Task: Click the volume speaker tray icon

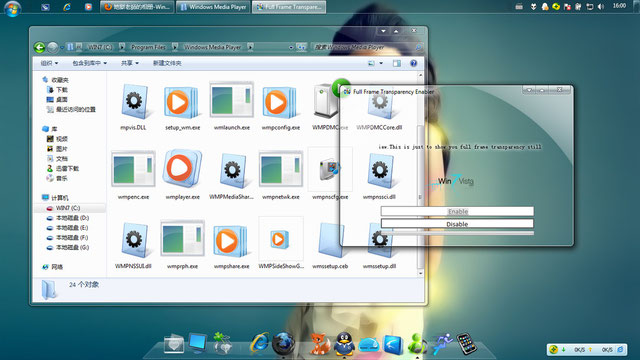Action: pyautogui.click(x=601, y=7)
